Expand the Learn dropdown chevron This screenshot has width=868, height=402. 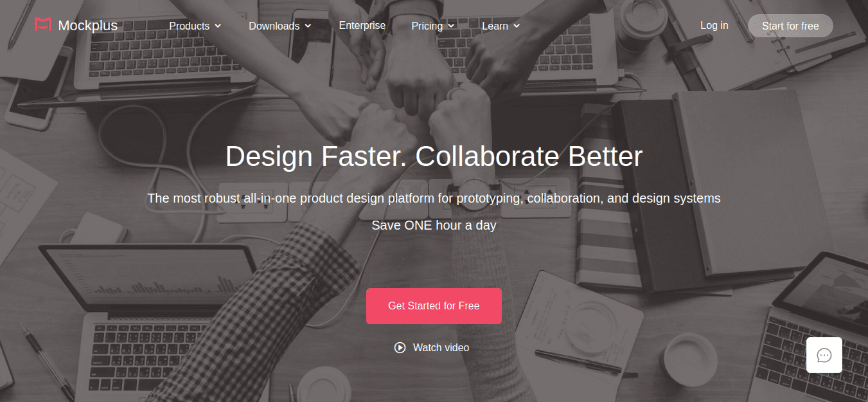517,26
